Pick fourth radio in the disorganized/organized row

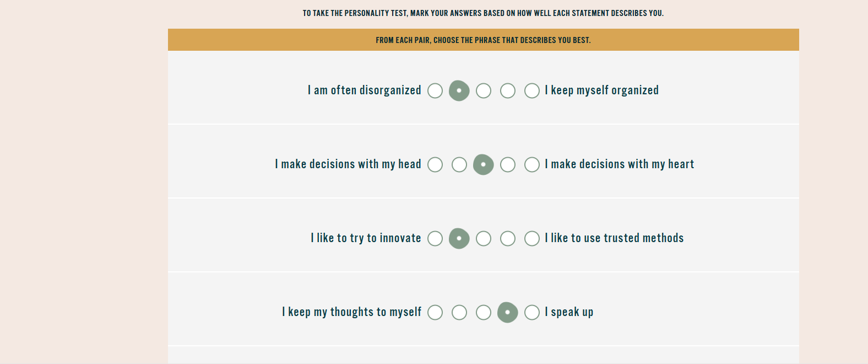click(x=508, y=91)
